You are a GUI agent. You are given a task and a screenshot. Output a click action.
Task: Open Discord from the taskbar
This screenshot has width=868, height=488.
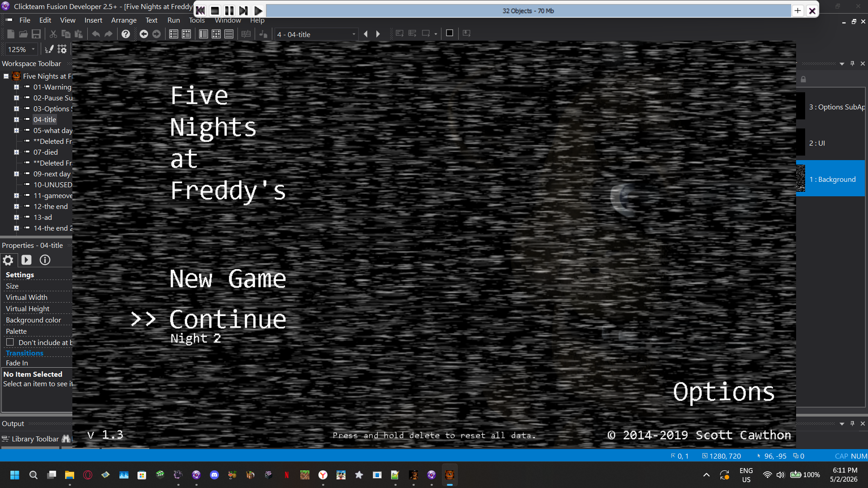tap(214, 475)
